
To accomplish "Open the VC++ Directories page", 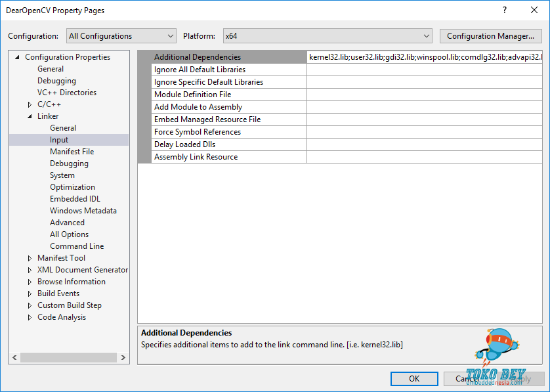I will pyautogui.click(x=67, y=93).
